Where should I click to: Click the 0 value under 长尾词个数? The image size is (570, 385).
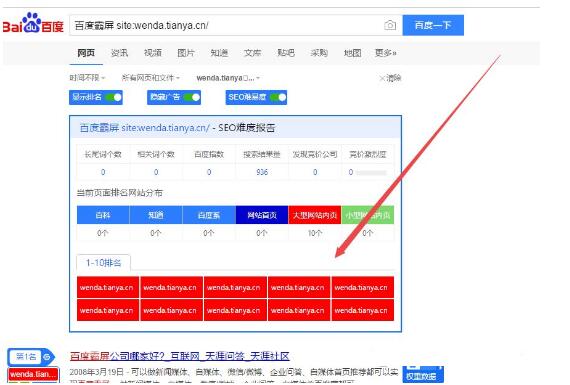tap(103, 172)
